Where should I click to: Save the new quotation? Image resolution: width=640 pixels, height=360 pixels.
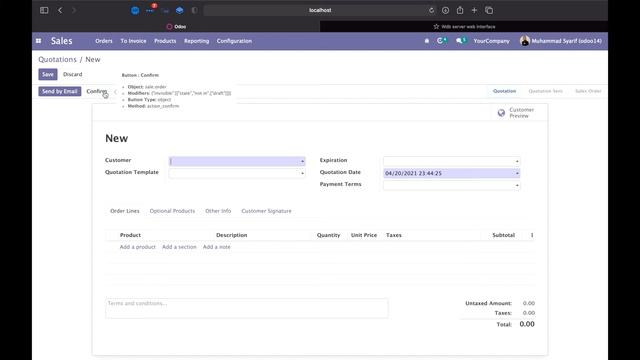point(48,74)
